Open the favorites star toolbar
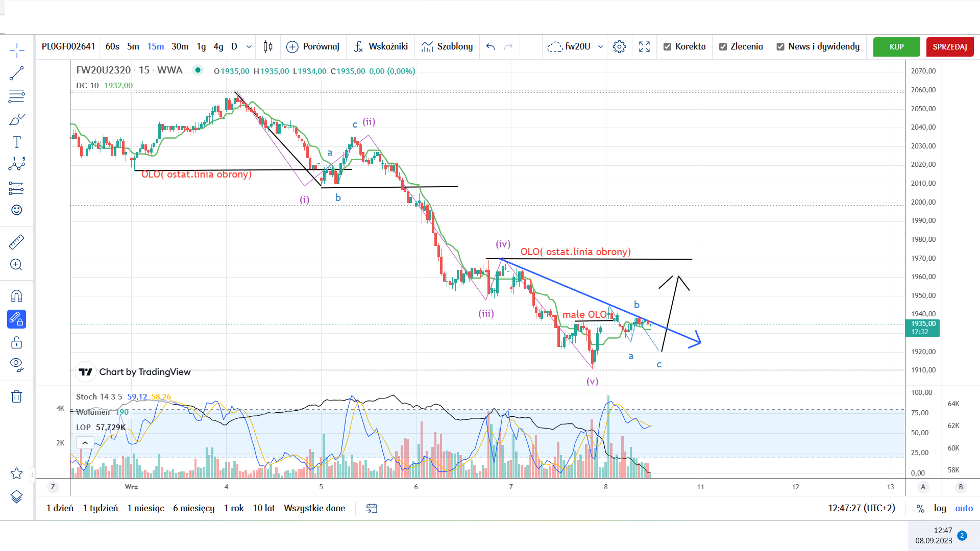 click(17, 473)
